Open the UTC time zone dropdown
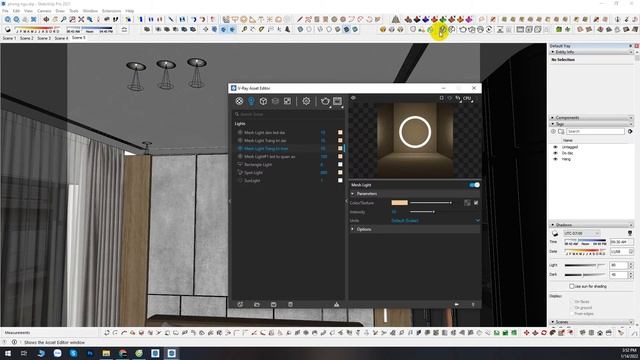 point(582,233)
